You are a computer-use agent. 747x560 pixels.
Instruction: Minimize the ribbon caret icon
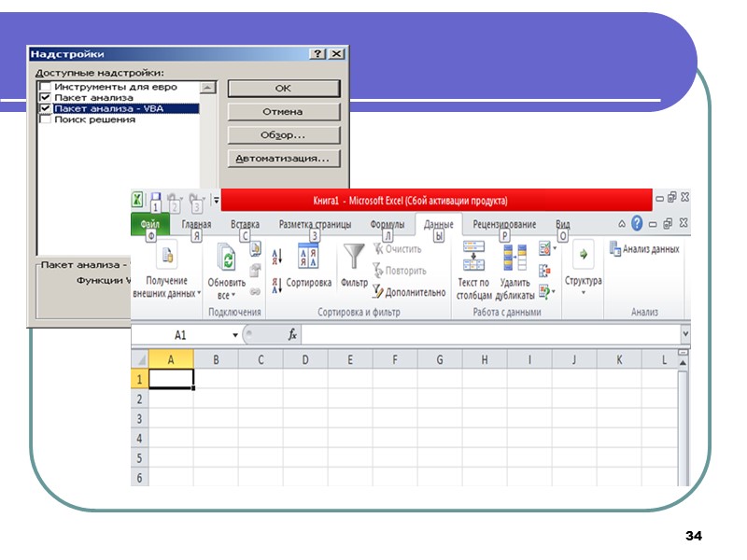pyautogui.click(x=622, y=223)
